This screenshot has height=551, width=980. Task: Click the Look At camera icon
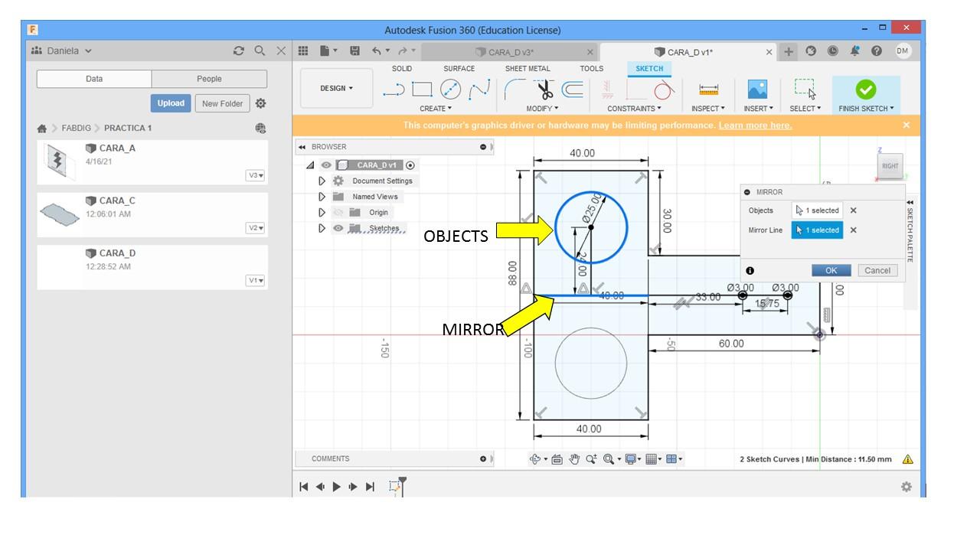coord(557,459)
